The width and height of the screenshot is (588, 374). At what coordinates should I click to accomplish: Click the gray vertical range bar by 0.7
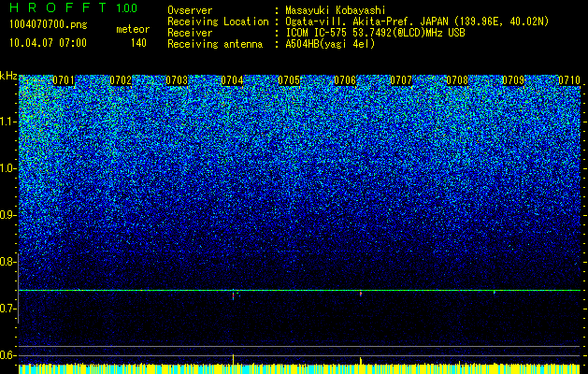coord(19,289)
